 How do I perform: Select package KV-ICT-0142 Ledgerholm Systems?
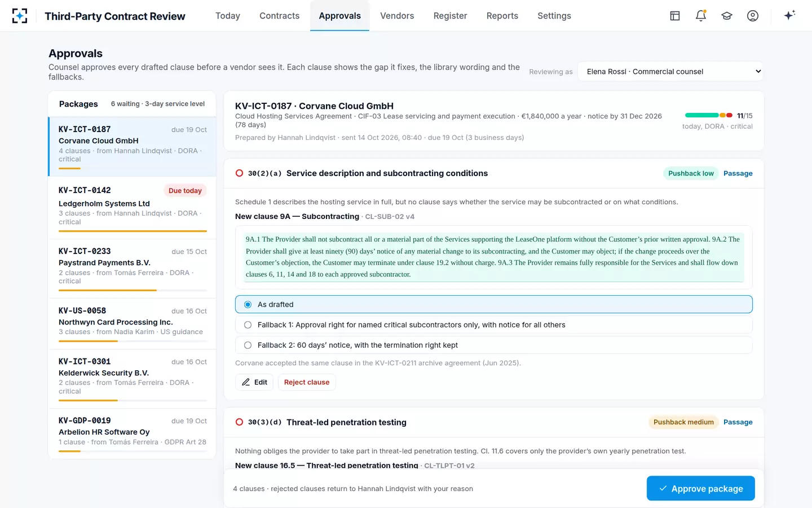coord(133,208)
